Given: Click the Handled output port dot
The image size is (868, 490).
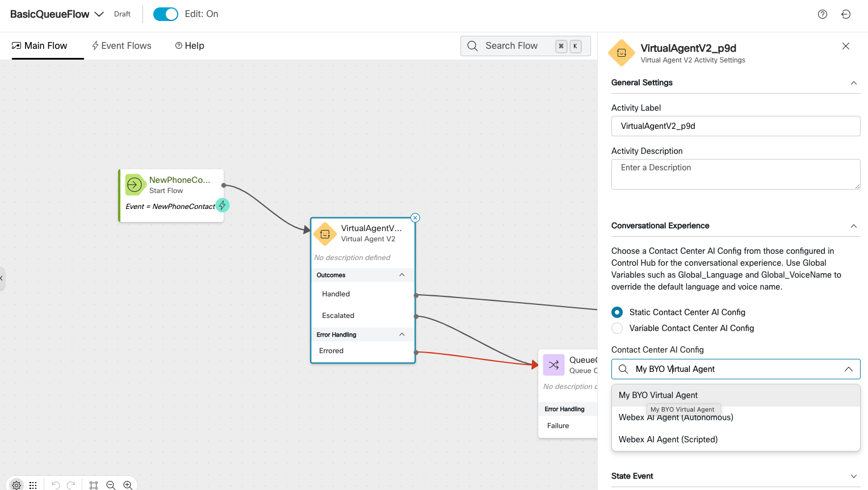Looking at the screenshot, I should tap(416, 295).
